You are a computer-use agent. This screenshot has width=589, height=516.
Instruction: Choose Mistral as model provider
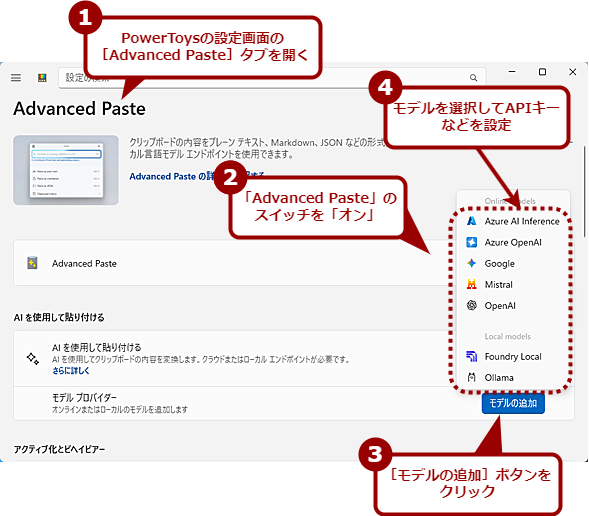pos(513,284)
